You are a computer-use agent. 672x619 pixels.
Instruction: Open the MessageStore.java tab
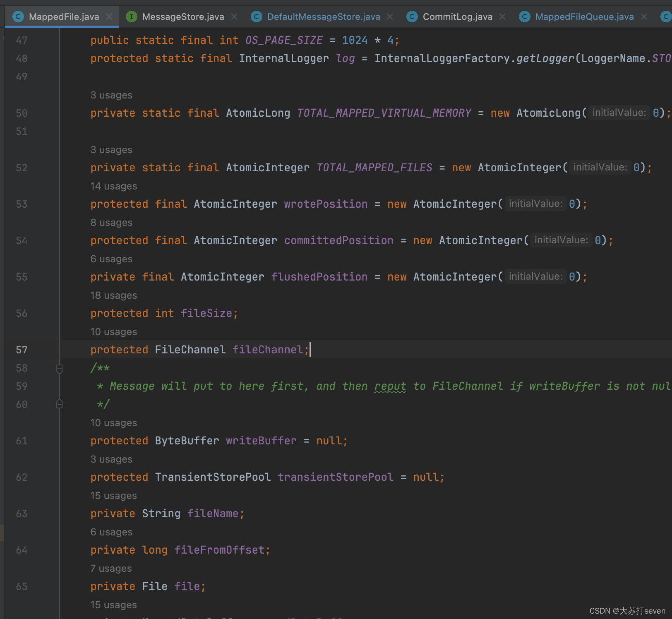[x=183, y=17]
